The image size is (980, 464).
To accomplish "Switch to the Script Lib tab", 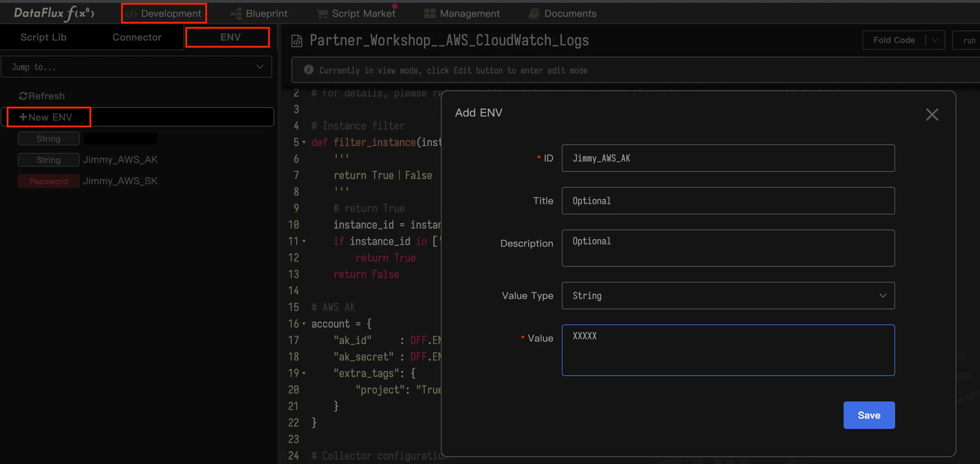I will (x=43, y=37).
